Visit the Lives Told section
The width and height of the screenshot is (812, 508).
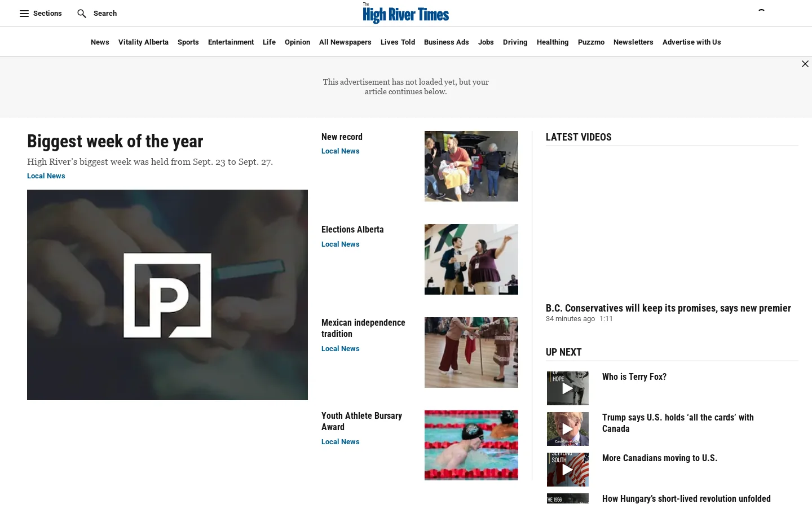point(398,42)
